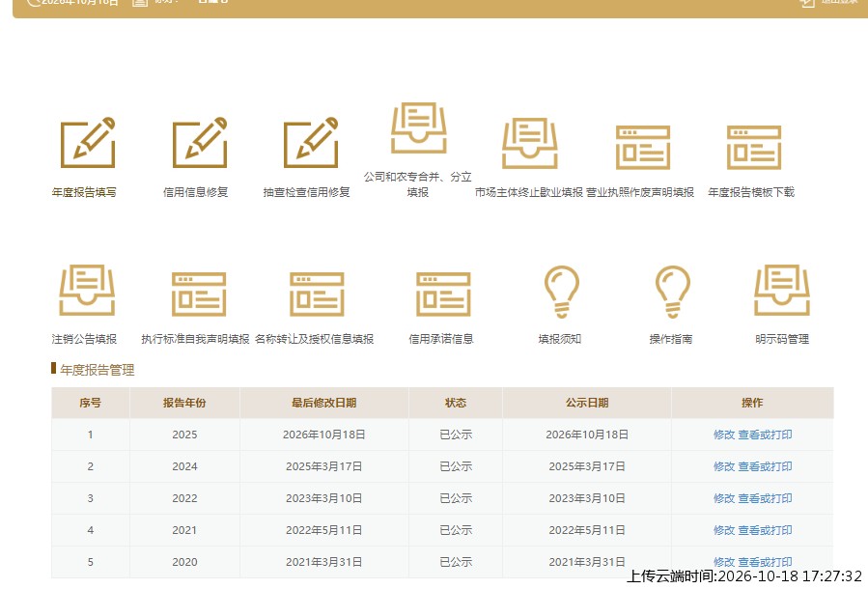Click the 填报须知 lightbulb icon
Viewport: 868px width, 589px height.
point(561,292)
